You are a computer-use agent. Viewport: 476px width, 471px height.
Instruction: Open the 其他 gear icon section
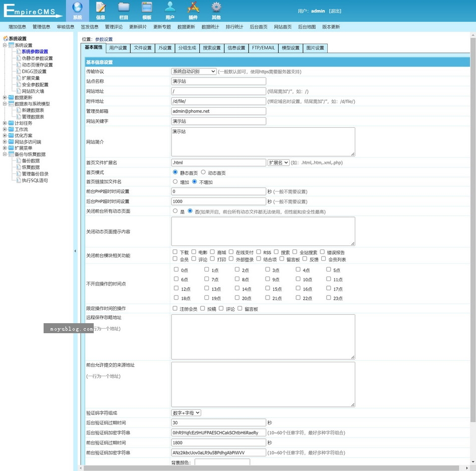pyautogui.click(x=216, y=11)
